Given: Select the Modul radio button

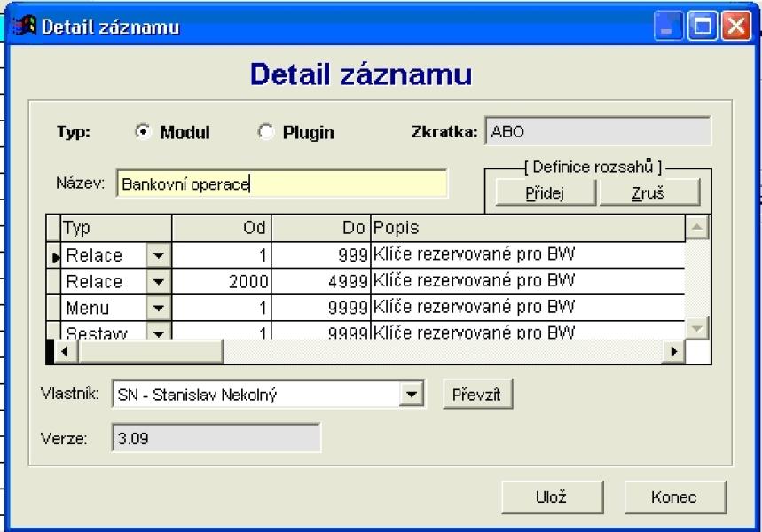Looking at the screenshot, I should pos(143,131).
